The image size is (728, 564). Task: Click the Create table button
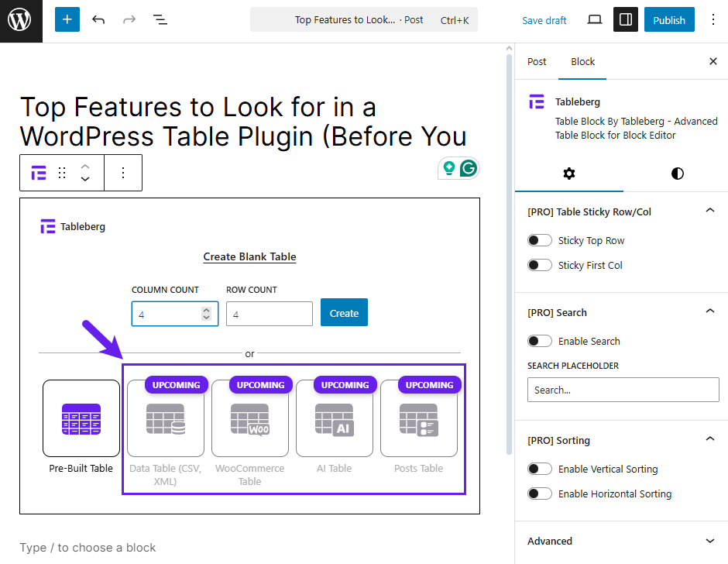pyautogui.click(x=344, y=312)
